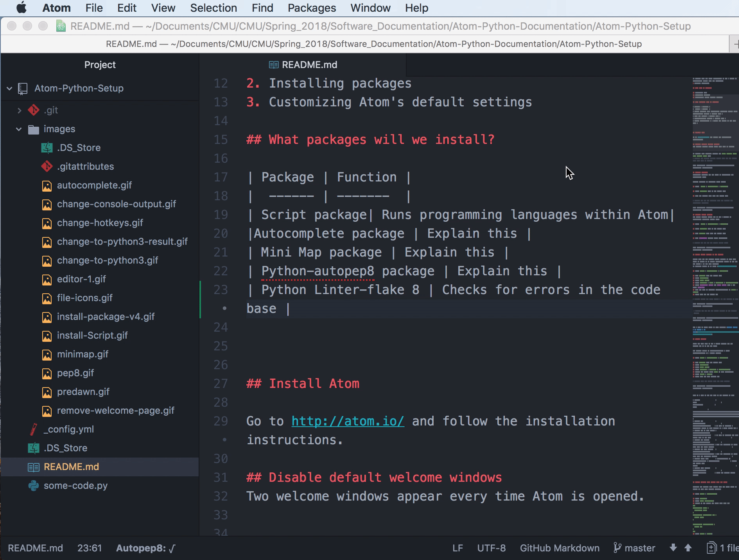Click the editor-1.gif image icon
Screen dimensions: 739x560
point(47,280)
